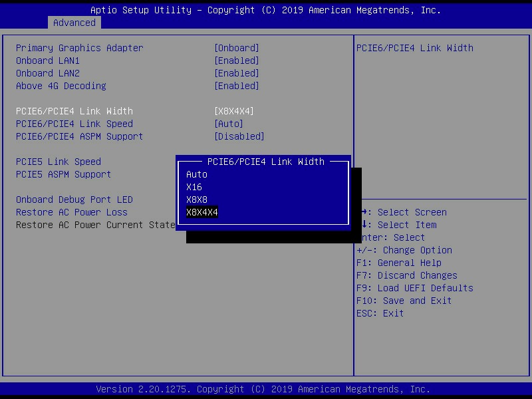The width and height of the screenshot is (532, 399).
Task: Click the ESC: Exit hint
Action: (x=380, y=313)
